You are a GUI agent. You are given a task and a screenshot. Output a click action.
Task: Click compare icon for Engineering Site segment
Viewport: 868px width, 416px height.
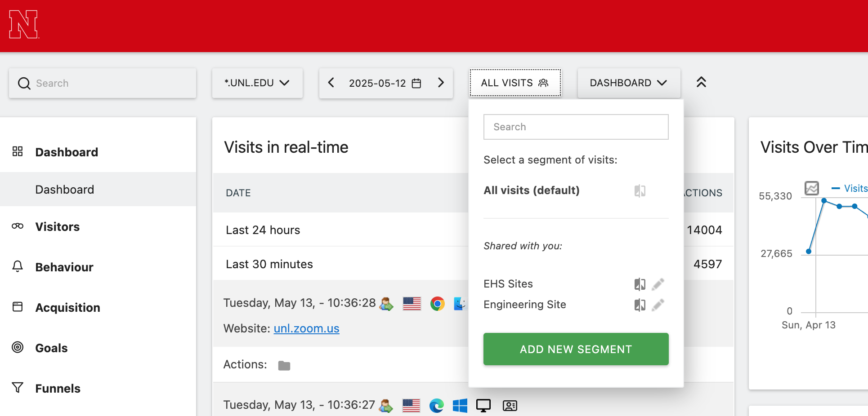tap(640, 305)
